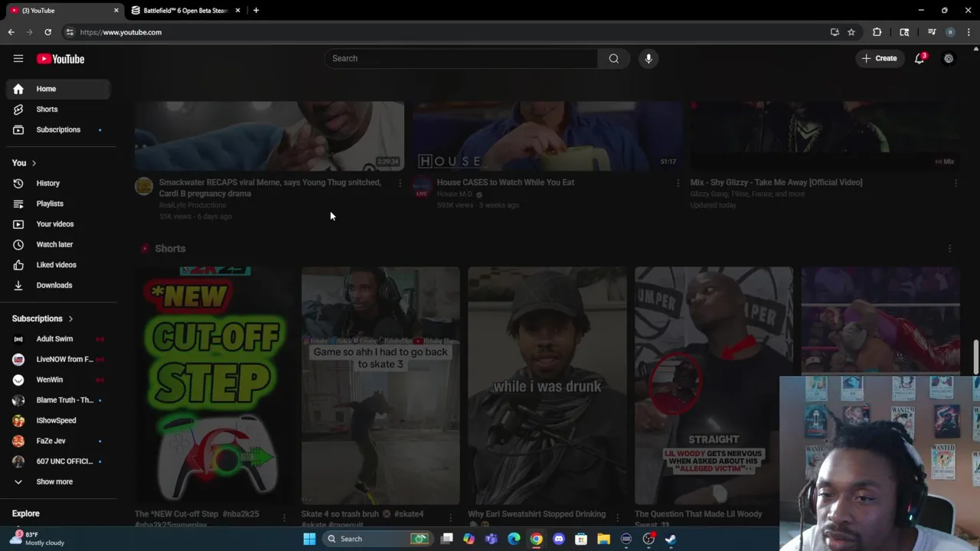The width and height of the screenshot is (980, 551).
Task: Open Skate 4 so trash short options
Action: tap(451, 518)
